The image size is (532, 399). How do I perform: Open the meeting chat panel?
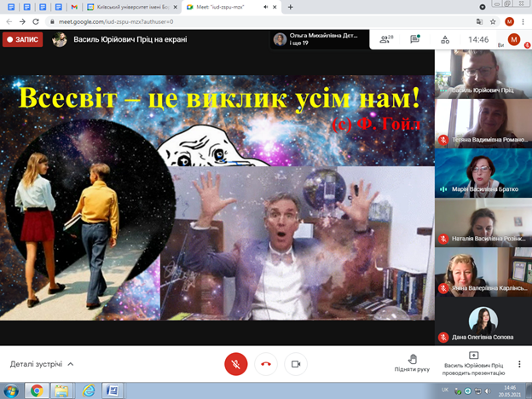tap(415, 39)
